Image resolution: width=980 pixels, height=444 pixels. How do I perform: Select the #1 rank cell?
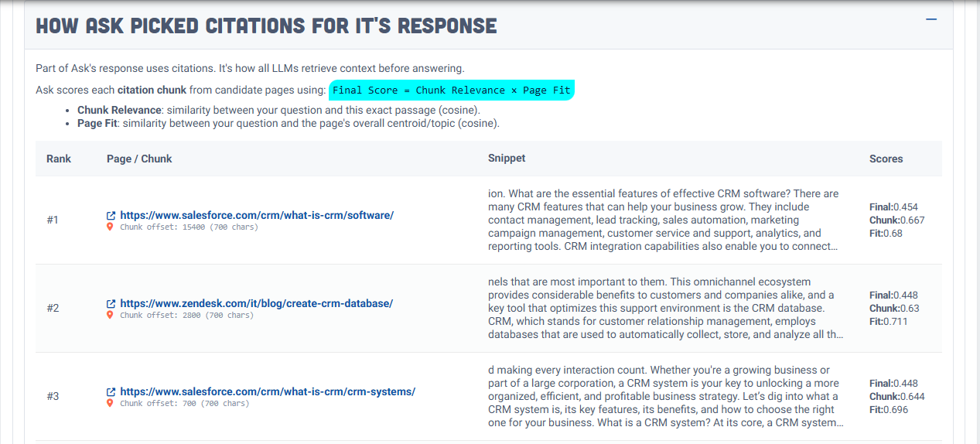click(x=53, y=220)
